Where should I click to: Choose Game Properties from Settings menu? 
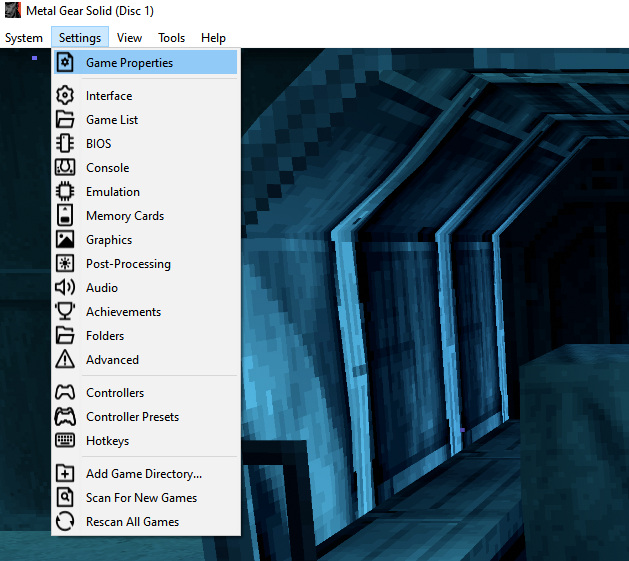[x=146, y=63]
